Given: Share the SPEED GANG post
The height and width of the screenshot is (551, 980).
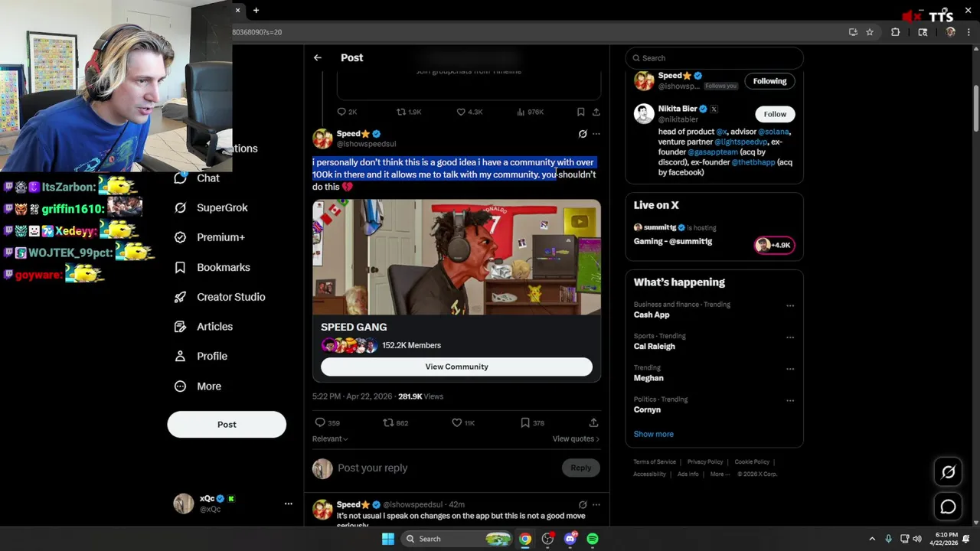Looking at the screenshot, I should tap(593, 422).
